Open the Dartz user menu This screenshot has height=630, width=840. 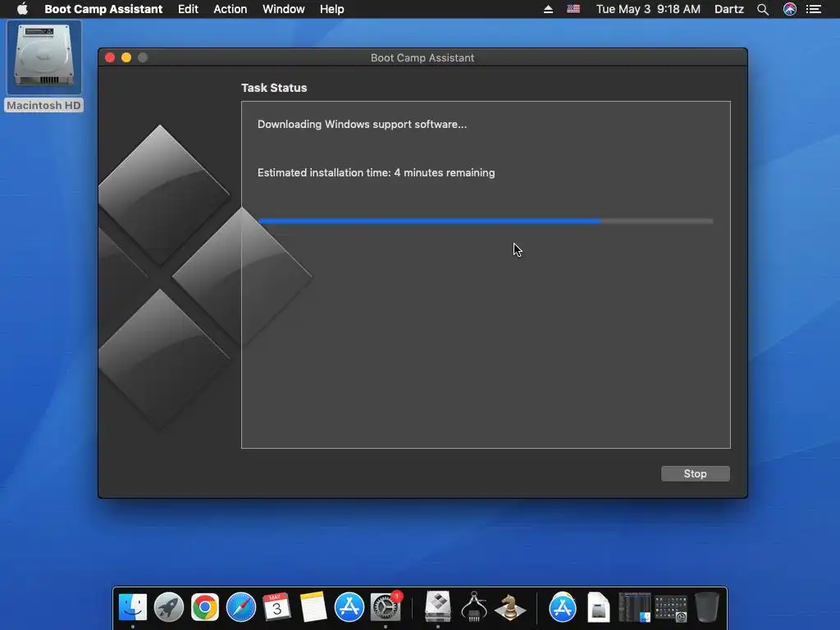729,9
